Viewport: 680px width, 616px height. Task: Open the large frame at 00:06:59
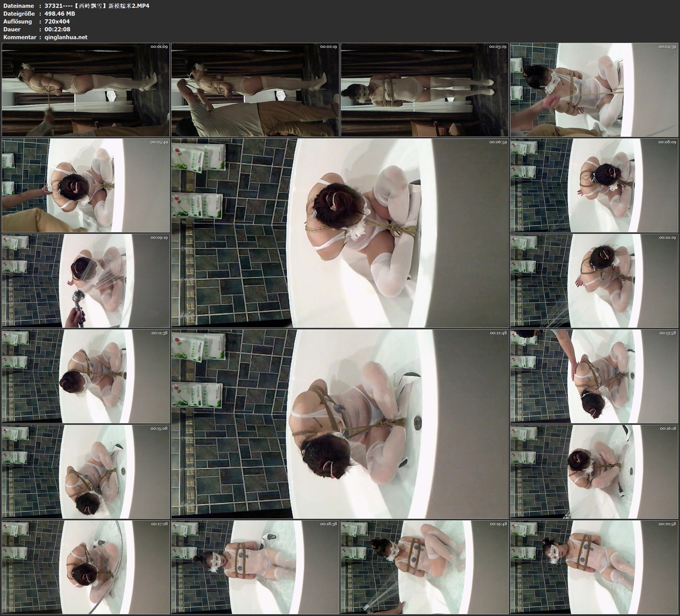point(340,233)
